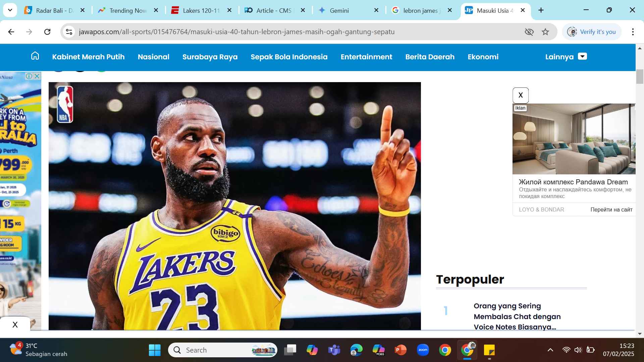Close the left banner ad with X icon
644x362 pixels.
tap(37, 76)
